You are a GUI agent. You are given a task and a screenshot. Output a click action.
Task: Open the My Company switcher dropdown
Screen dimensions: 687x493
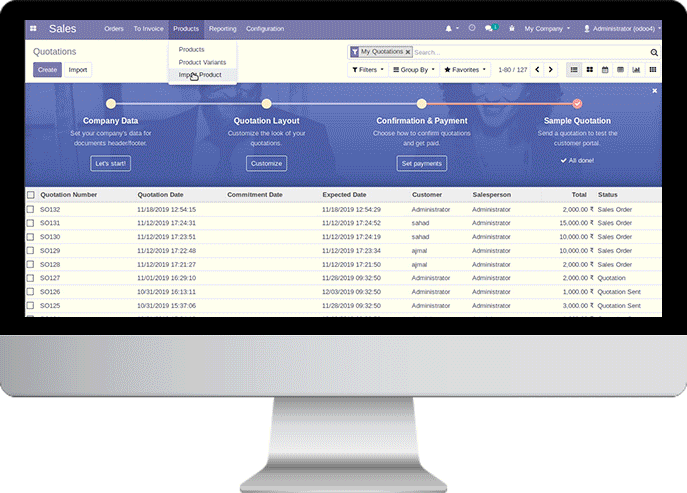point(547,28)
